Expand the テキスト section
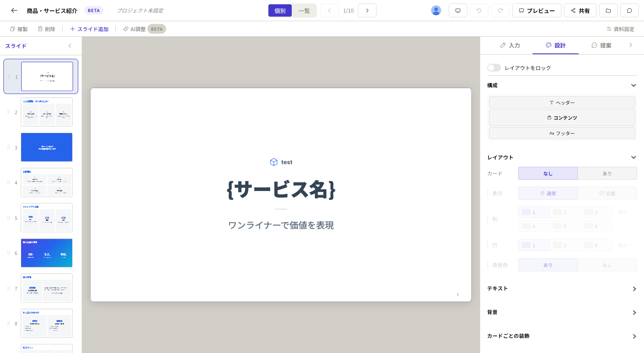644x353 pixels. tap(634, 289)
